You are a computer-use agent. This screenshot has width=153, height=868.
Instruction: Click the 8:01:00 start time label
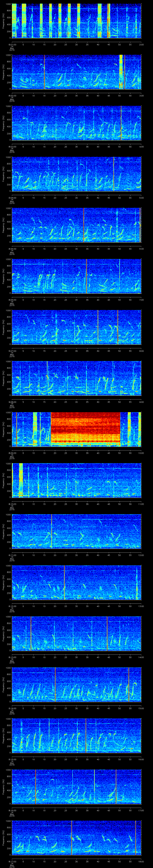coord(12,44)
